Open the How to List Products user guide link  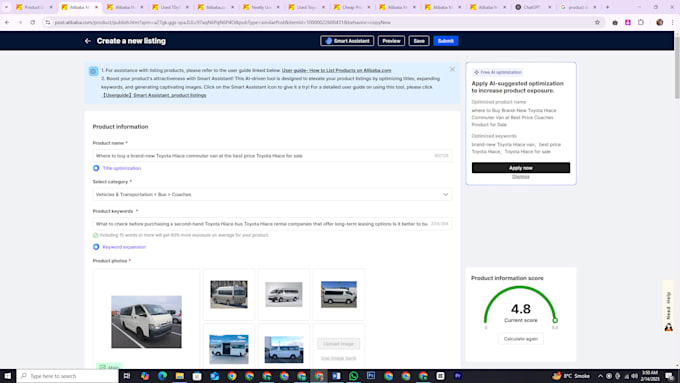[x=337, y=70]
